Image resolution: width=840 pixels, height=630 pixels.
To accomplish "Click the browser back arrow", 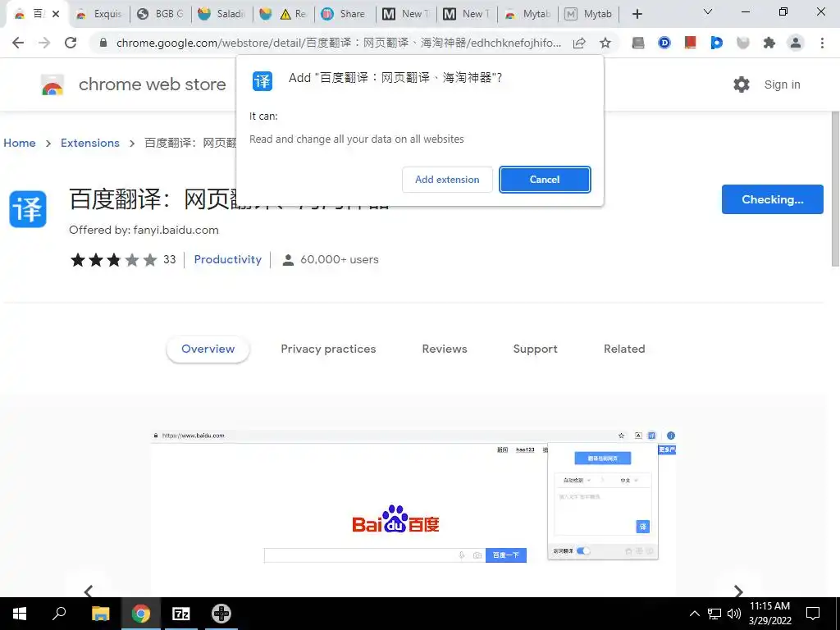I will [x=18, y=43].
